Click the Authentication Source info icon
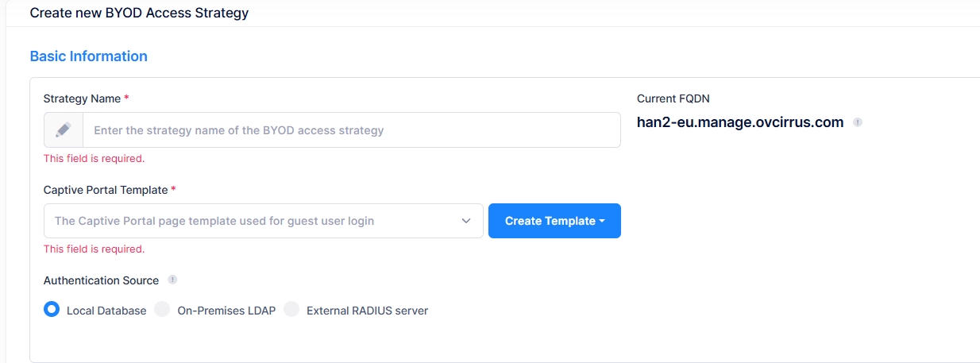The width and height of the screenshot is (980, 363). click(x=172, y=280)
